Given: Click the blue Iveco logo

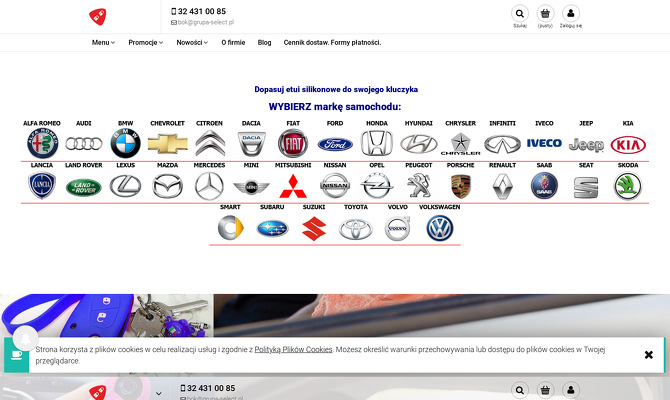Looking at the screenshot, I should pyautogui.click(x=544, y=143).
